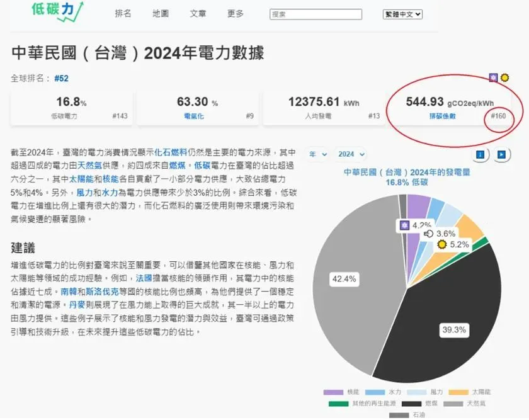Click the purple nuclear icon near ranking row
Image resolution: width=529 pixels, height=420 pixels.
click(493, 78)
